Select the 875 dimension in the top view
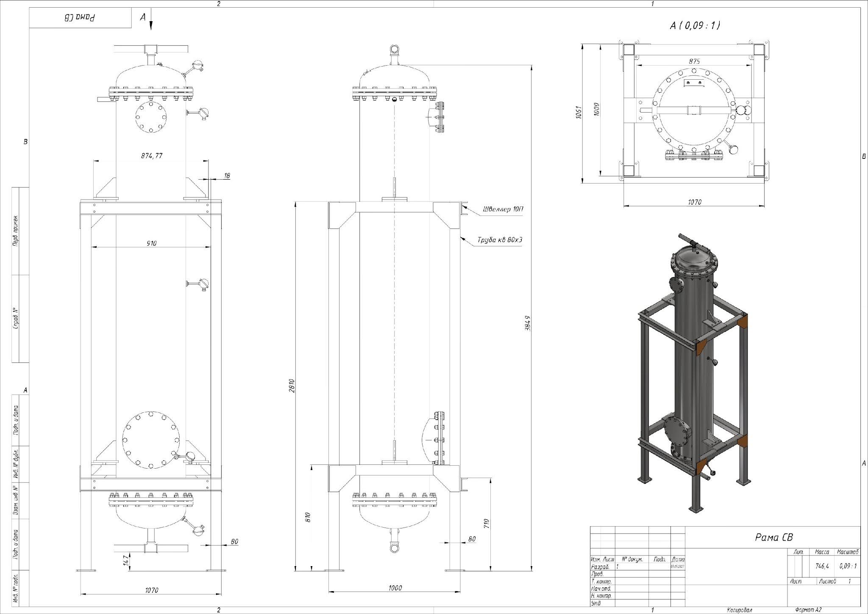Viewport: 868px width, 614px height. pyautogui.click(x=694, y=61)
